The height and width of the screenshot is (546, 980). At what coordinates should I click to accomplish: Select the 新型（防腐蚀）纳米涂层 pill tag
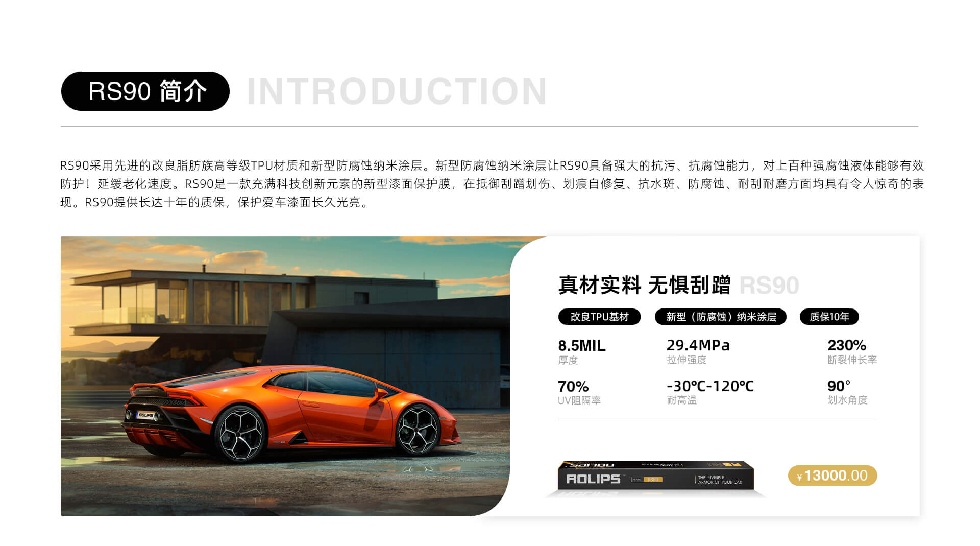pos(721,317)
